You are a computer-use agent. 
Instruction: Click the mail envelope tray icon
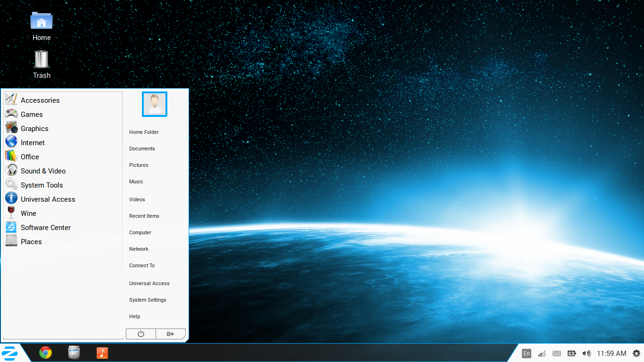(x=557, y=354)
